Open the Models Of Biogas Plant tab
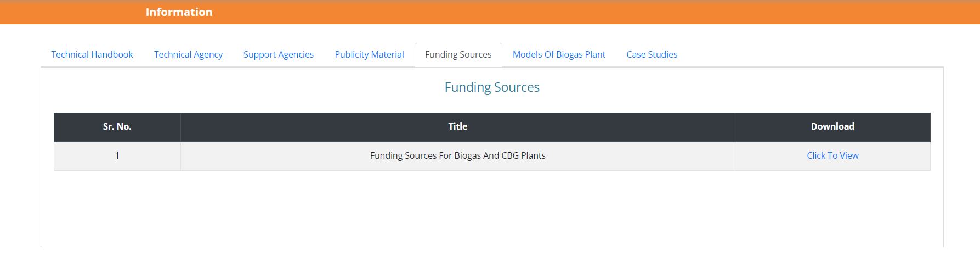This screenshot has height=273, width=980. [x=559, y=54]
